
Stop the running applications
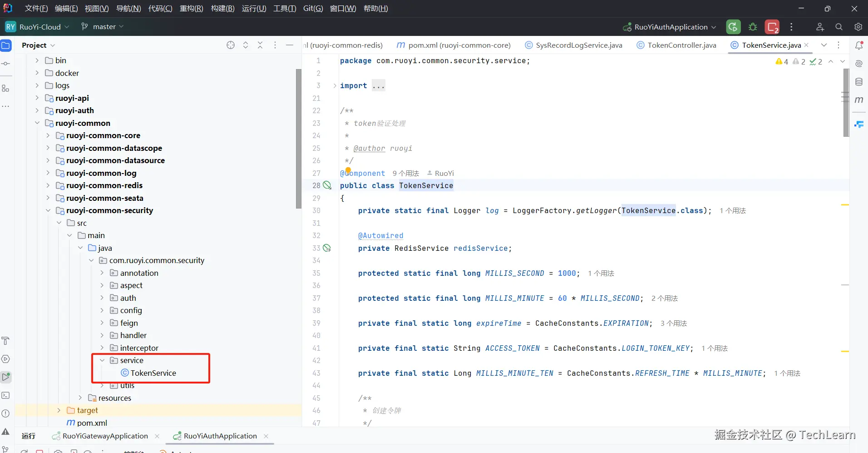pos(772,27)
